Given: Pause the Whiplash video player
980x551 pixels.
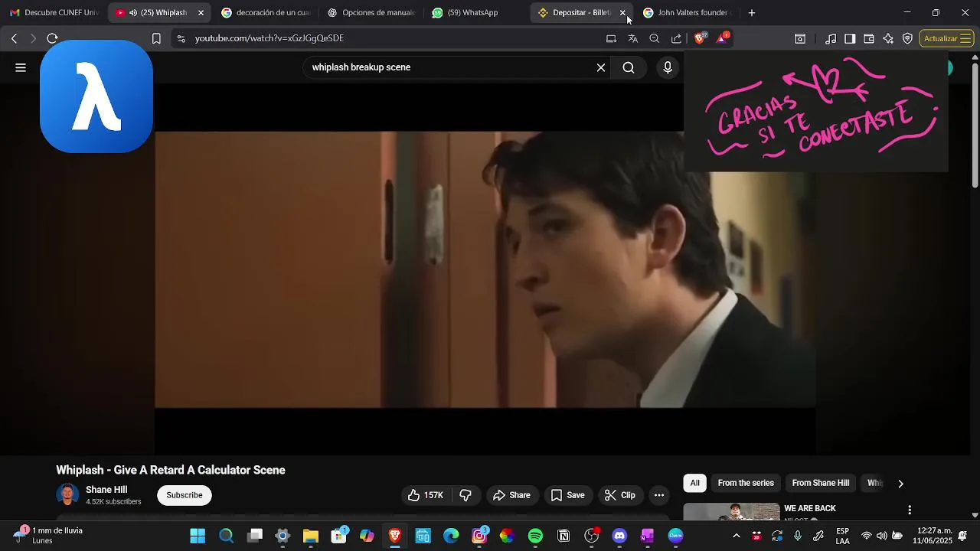Looking at the screenshot, I should (x=485, y=269).
